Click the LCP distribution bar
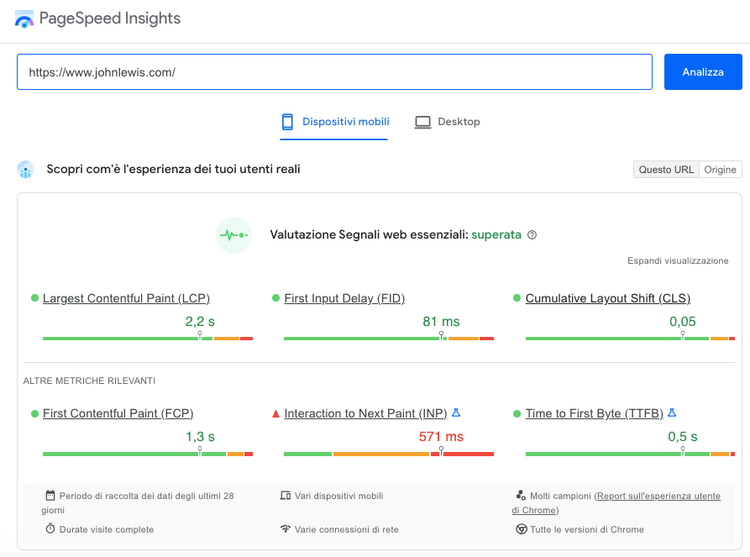 [x=148, y=338]
